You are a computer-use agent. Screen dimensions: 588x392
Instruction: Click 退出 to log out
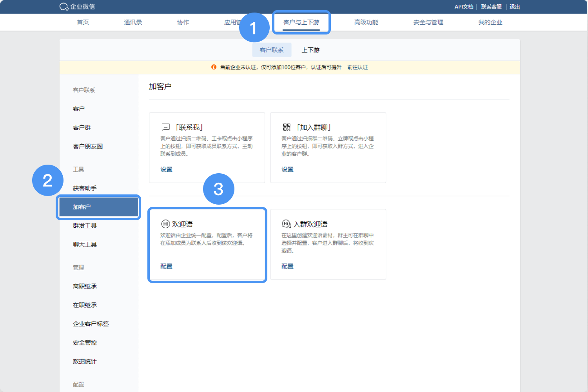tap(514, 7)
